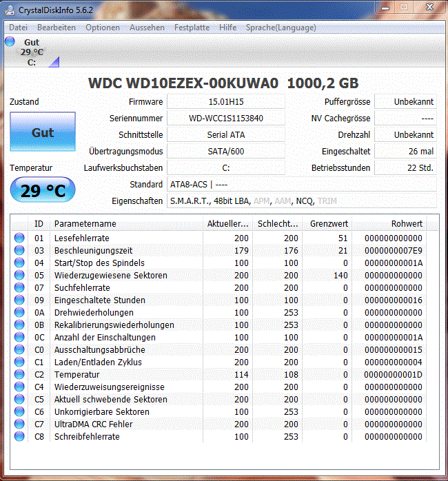Open the Optionen menu

[103, 28]
